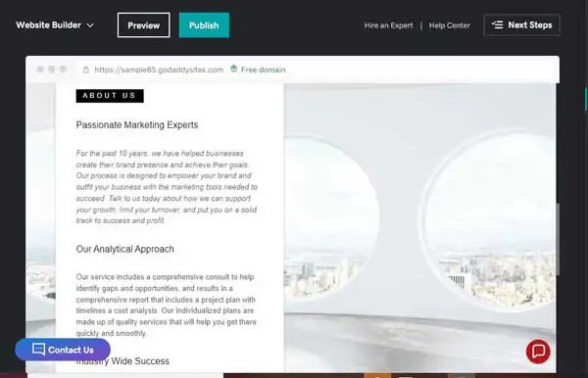
Task: Click the Preview button
Action: click(144, 25)
